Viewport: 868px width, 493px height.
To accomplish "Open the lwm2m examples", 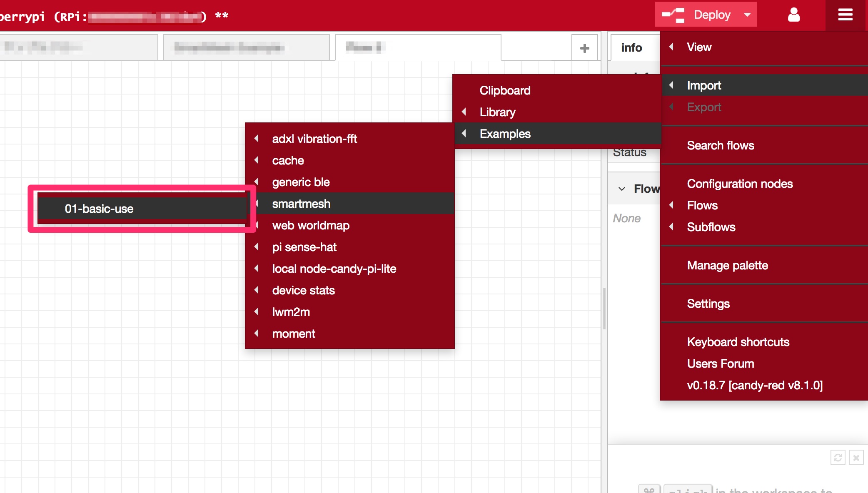I will (350, 312).
